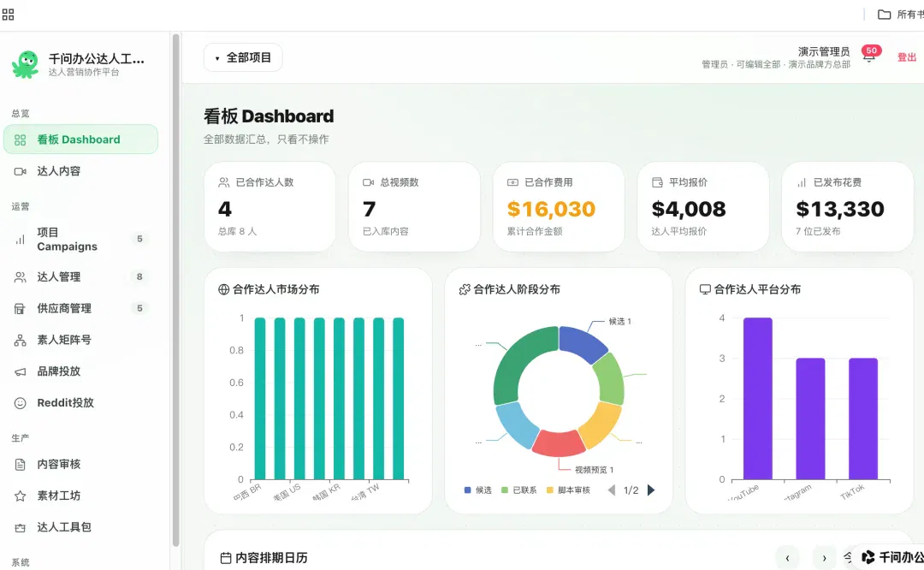The image size is (924, 570).
Task: Go to next month in 内容排期日历
Action: [x=824, y=558]
